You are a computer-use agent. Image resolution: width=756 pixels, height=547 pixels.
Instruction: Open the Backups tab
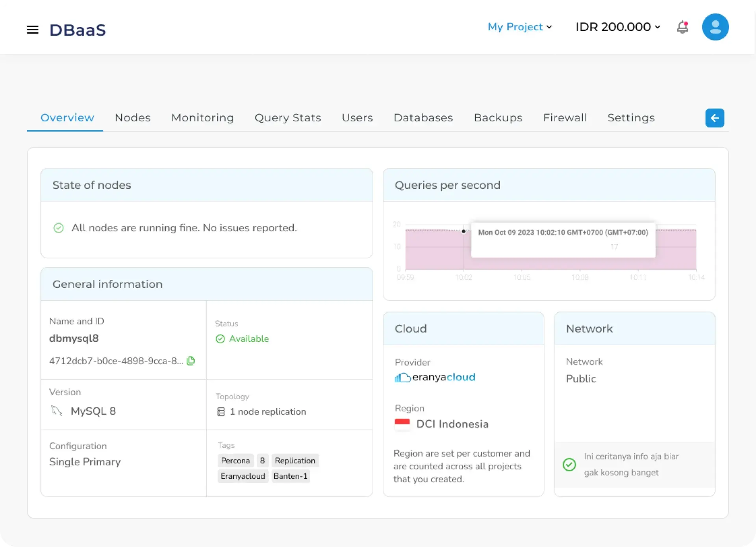(498, 117)
